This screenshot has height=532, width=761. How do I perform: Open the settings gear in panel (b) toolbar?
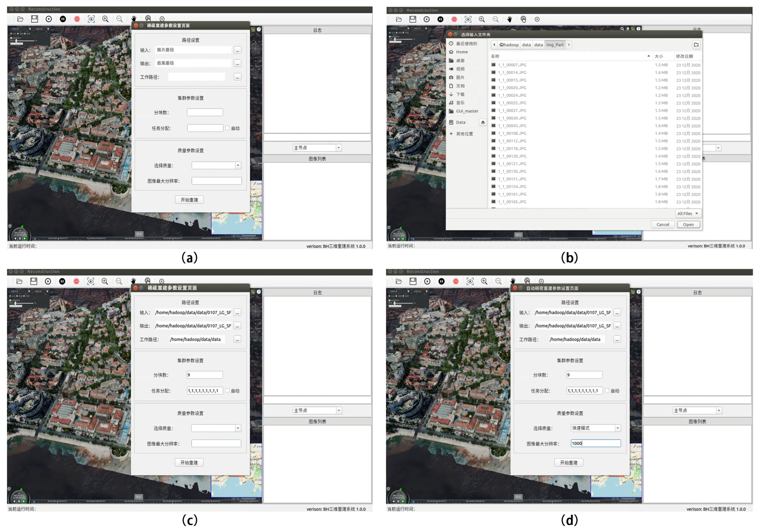click(537, 19)
